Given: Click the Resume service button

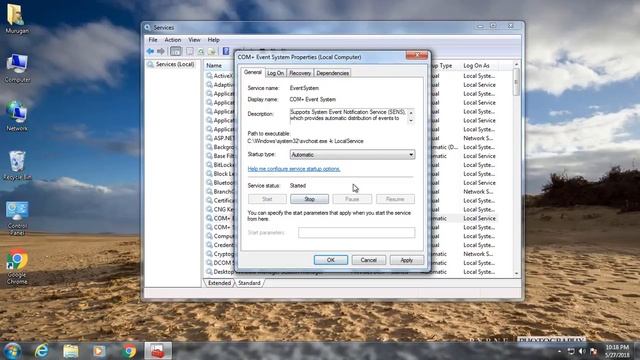Looking at the screenshot, I should pos(395,199).
